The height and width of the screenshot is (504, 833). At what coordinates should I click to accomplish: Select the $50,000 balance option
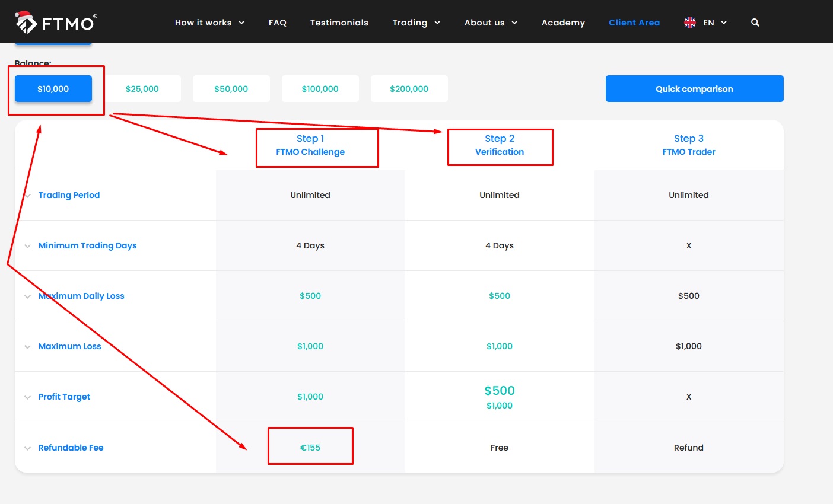pyautogui.click(x=231, y=89)
